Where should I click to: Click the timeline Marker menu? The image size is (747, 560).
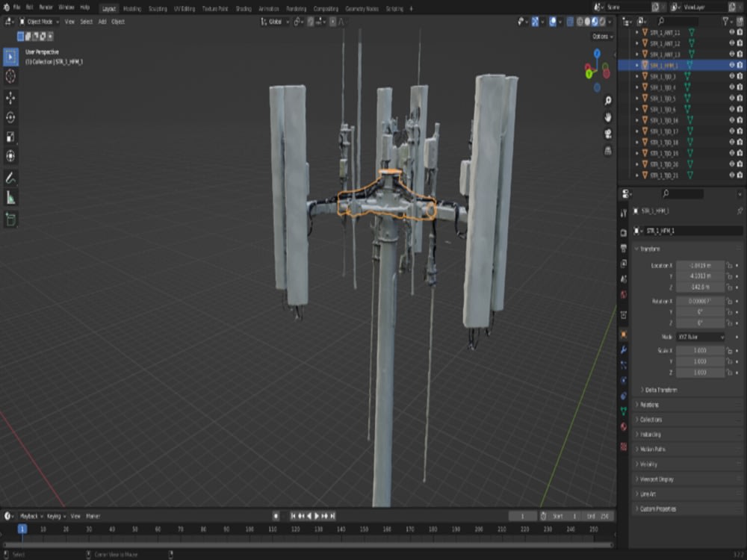(x=93, y=516)
